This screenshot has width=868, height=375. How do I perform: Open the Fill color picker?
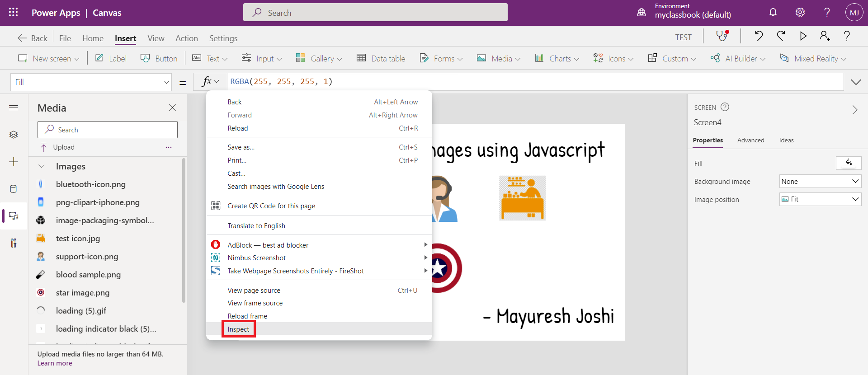pos(849,163)
